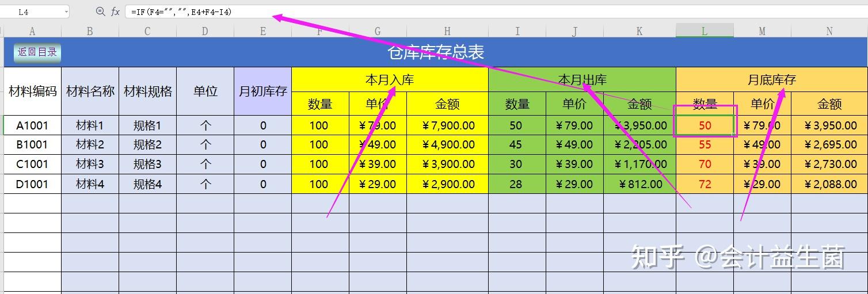Select the ¥2,695.00 month-end amount cell

(x=829, y=144)
